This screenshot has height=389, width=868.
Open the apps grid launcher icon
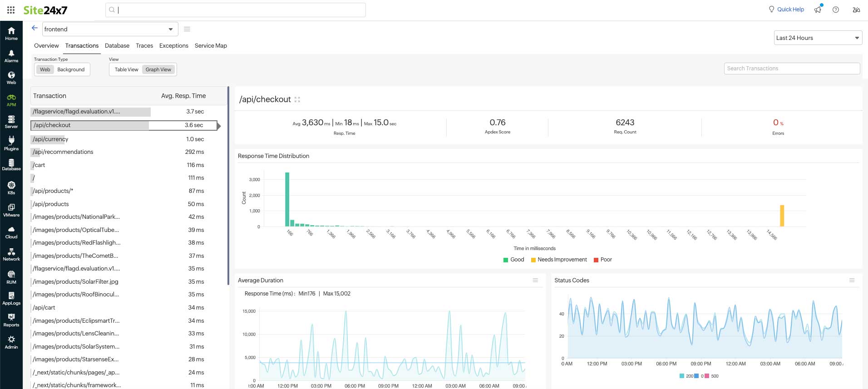11,10
